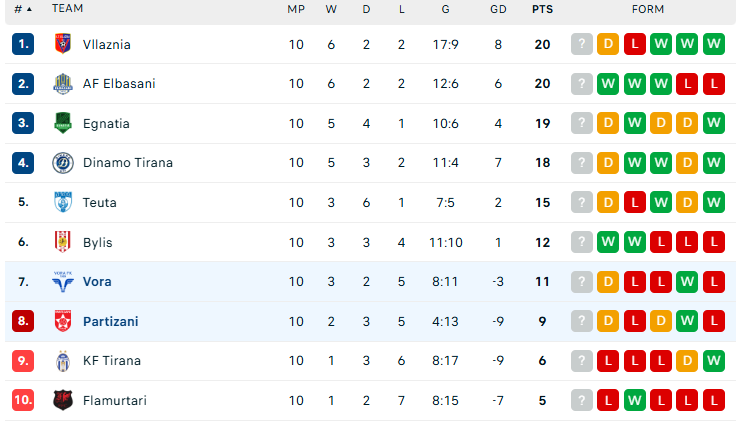The height and width of the screenshot is (421, 746).
Task: Click the PTS column header
Action: 542,9
